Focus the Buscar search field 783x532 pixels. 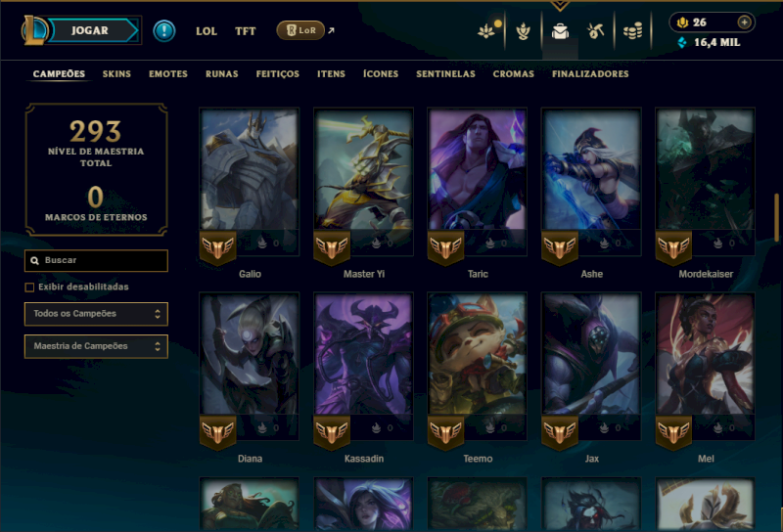pyautogui.click(x=96, y=260)
